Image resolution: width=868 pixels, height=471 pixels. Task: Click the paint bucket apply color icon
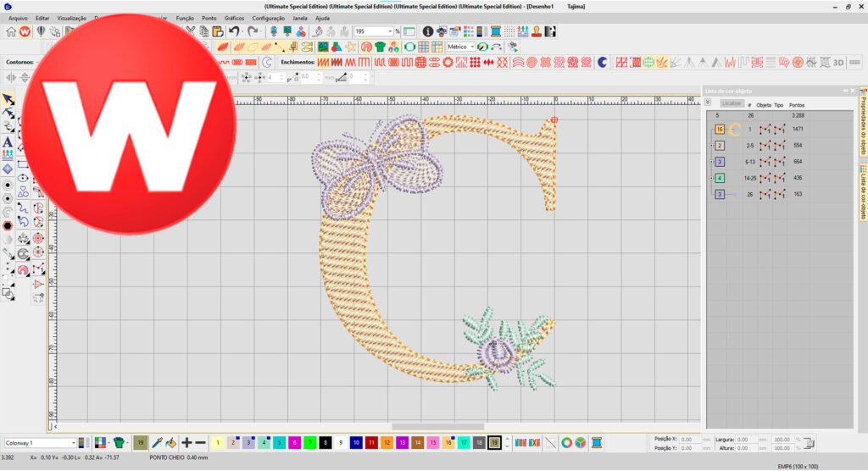170,443
